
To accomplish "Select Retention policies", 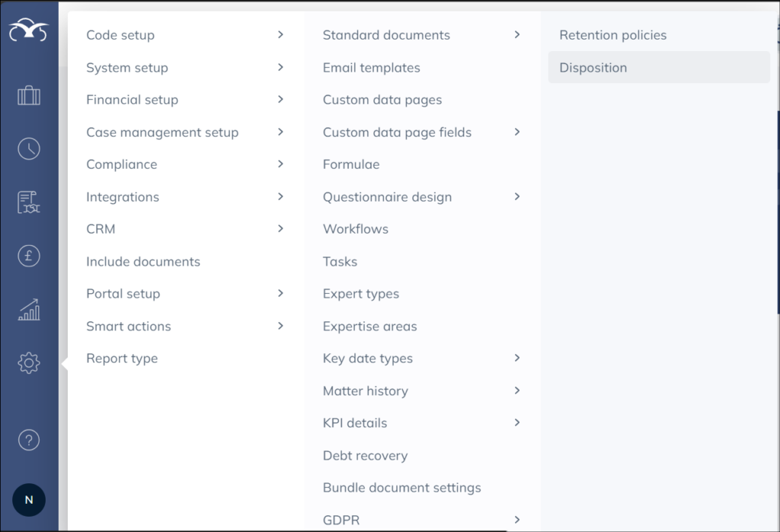I will pyautogui.click(x=612, y=35).
